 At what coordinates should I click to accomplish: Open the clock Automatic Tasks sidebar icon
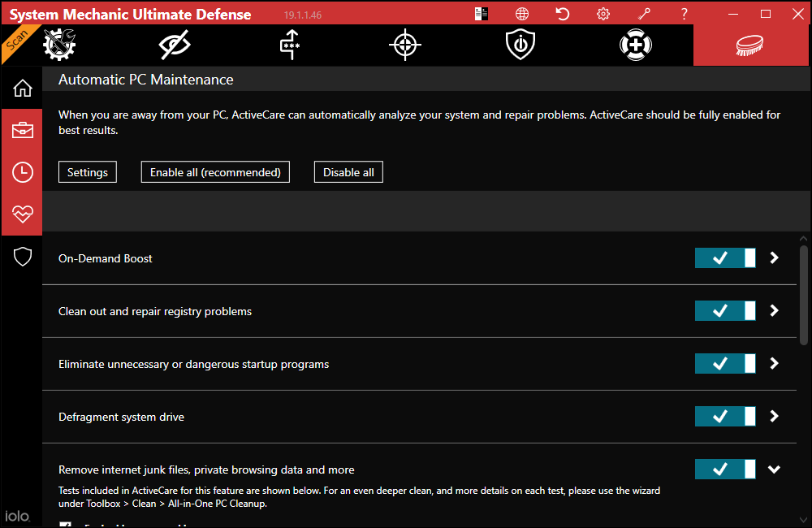click(22, 172)
